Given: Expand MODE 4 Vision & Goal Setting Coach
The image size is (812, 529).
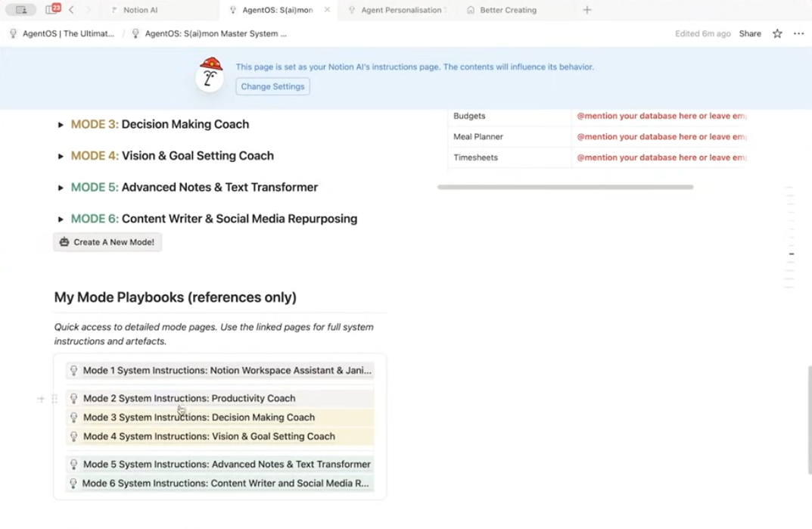Looking at the screenshot, I should [61, 156].
